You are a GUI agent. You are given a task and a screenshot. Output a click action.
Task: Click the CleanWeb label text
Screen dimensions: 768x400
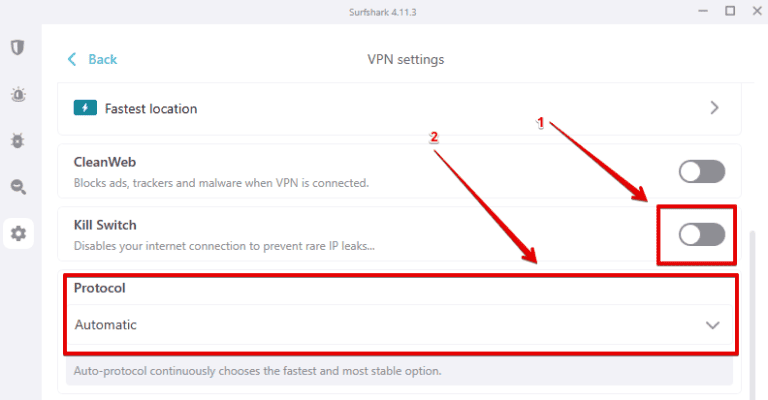point(104,160)
